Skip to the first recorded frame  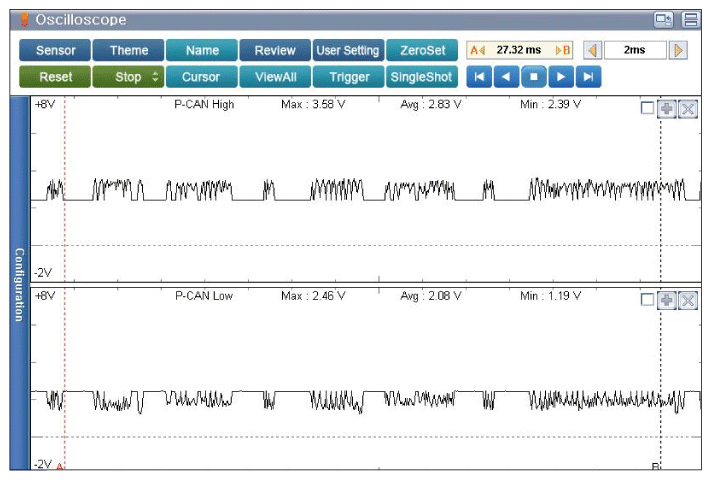(480, 76)
